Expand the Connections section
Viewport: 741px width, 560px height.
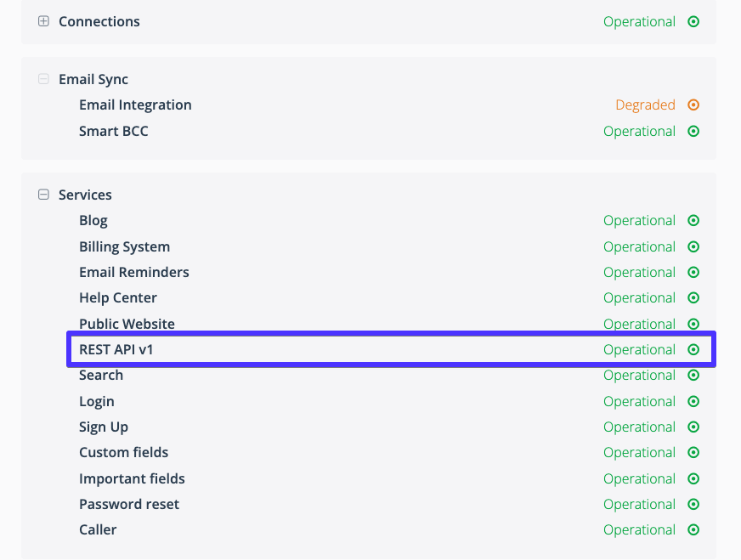[x=43, y=21]
